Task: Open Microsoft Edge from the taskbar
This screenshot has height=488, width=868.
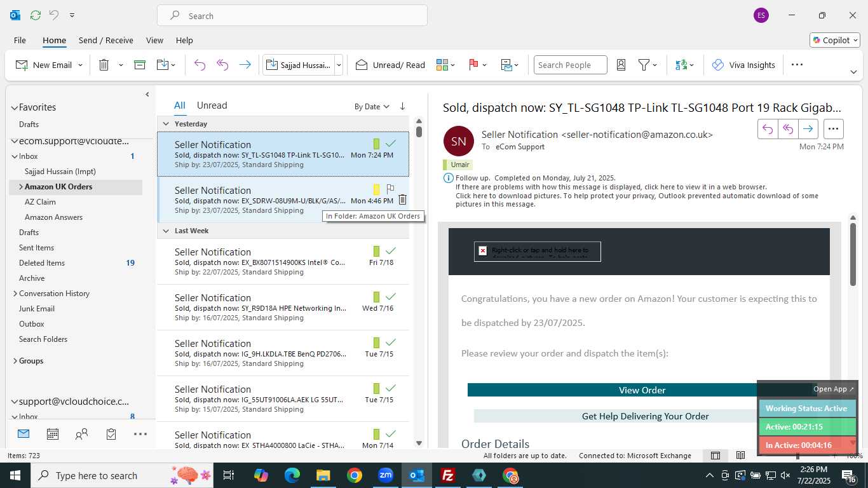Action: click(x=292, y=475)
